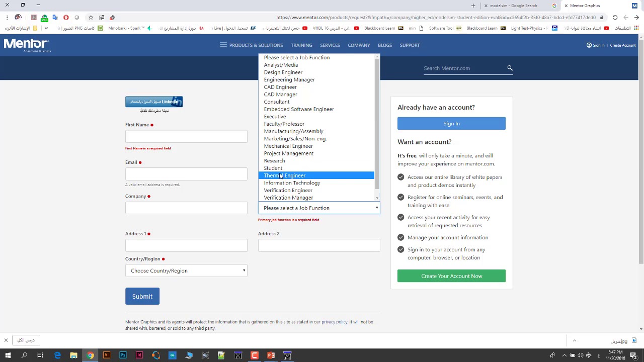Viewport: 644px width, 362px height.
Task: Open Task View on taskbar
Action: [x=40, y=355]
